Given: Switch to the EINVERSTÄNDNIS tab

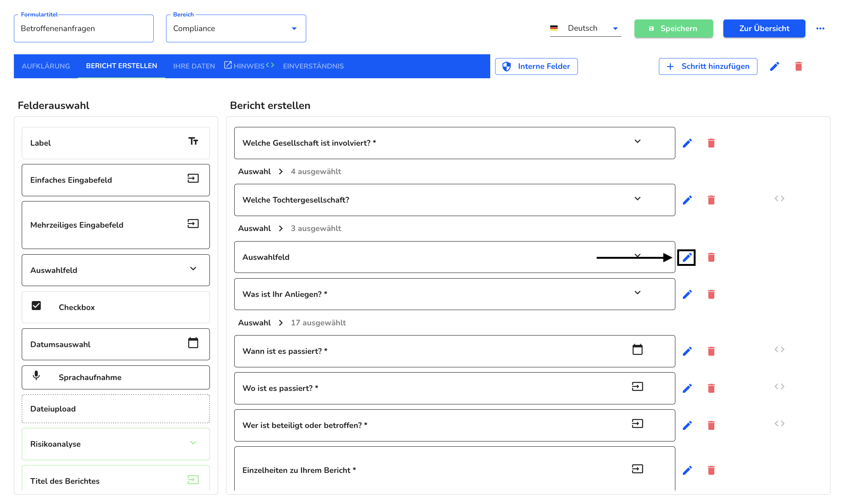Looking at the screenshot, I should [x=313, y=66].
